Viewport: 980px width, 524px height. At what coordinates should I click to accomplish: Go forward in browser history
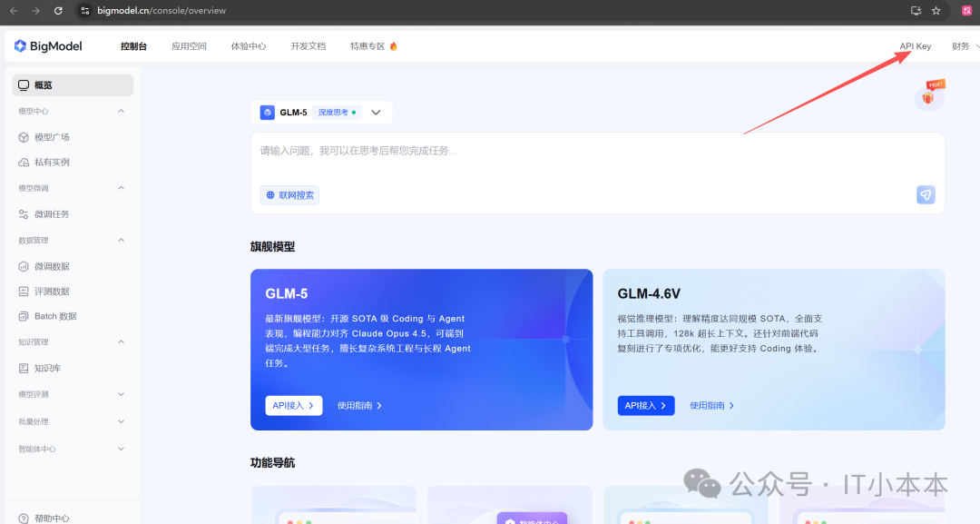[35, 11]
